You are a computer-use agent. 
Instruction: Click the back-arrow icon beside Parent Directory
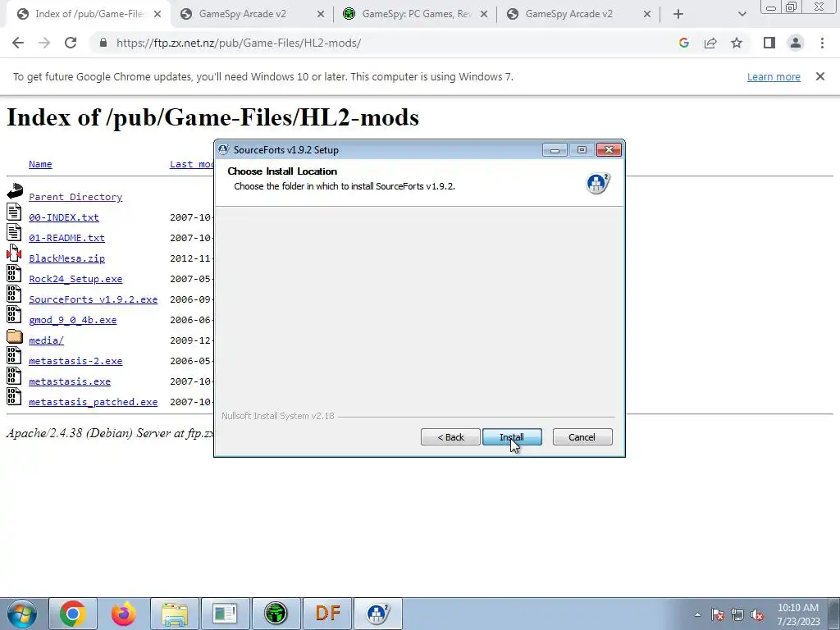coord(15,191)
